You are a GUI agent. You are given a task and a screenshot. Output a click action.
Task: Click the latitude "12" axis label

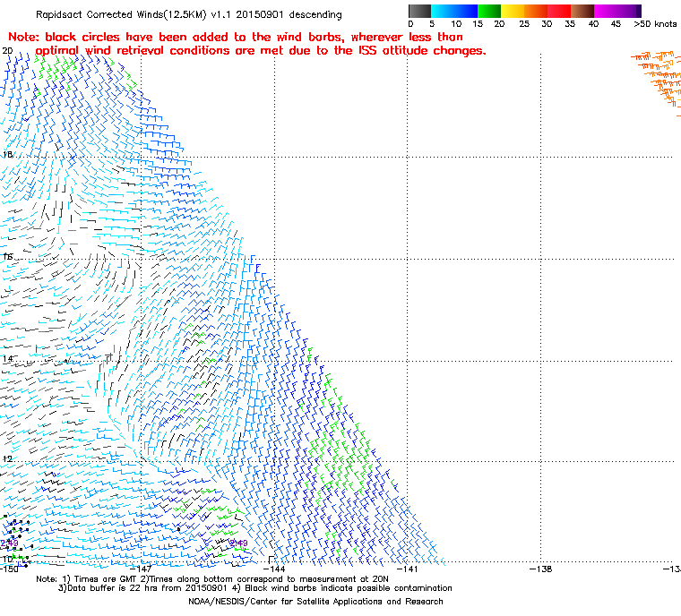(x=8, y=458)
